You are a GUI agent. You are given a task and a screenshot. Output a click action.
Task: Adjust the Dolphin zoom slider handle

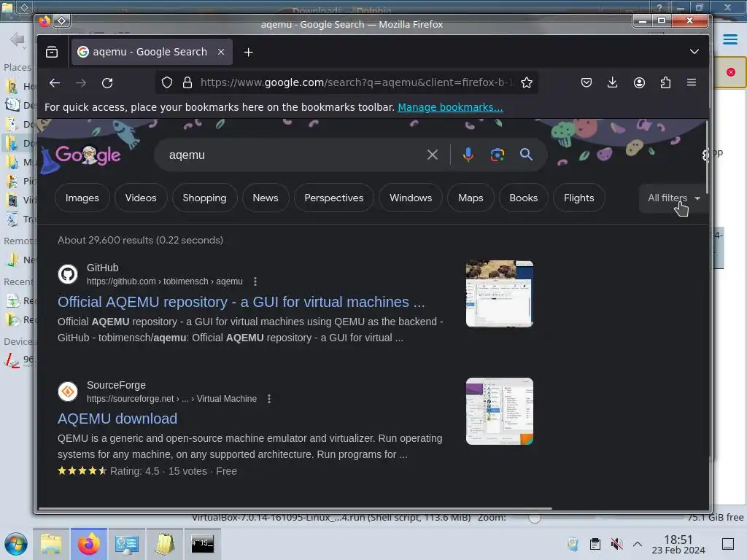point(535,518)
